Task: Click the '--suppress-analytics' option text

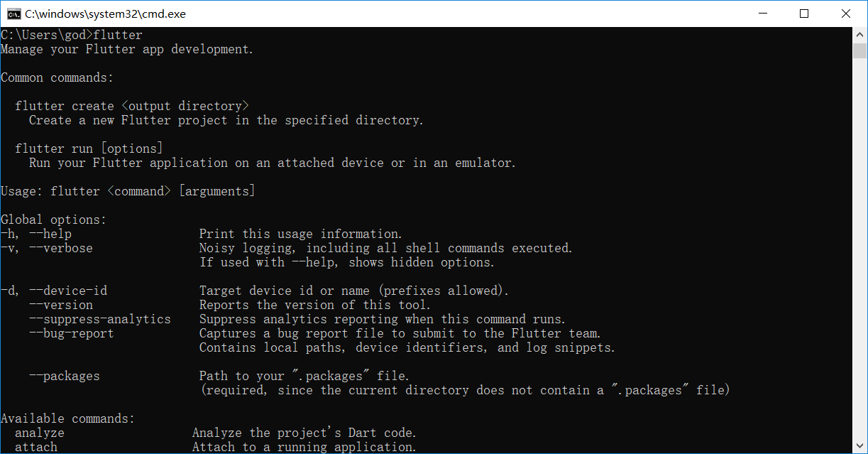Action: click(100, 319)
